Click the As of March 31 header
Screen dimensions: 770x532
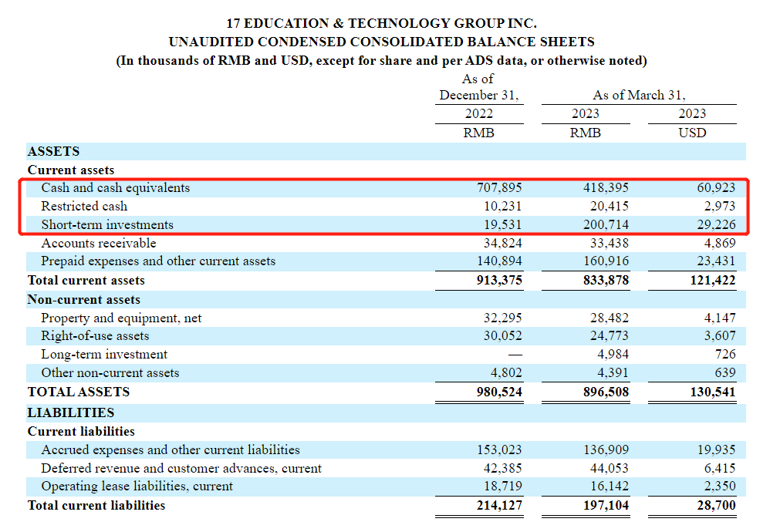[639, 96]
